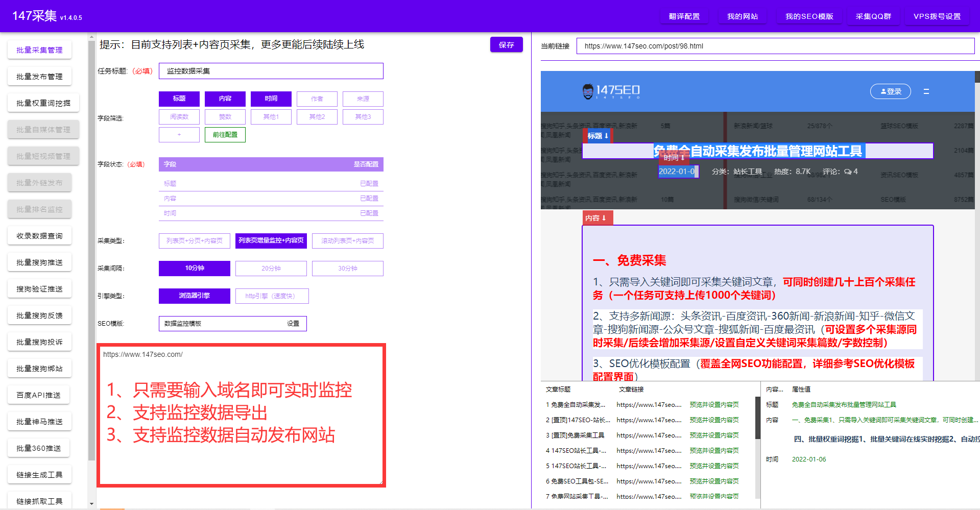This screenshot has height=510, width=980.
Task: Select the 20分钟 collection interval
Action: 271,268
